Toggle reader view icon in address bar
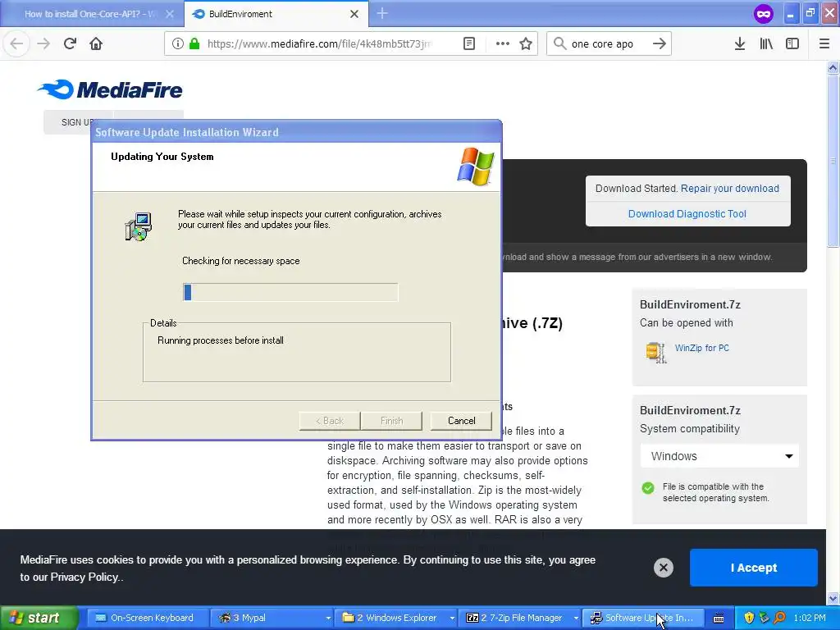This screenshot has height=630, width=840. click(469, 43)
